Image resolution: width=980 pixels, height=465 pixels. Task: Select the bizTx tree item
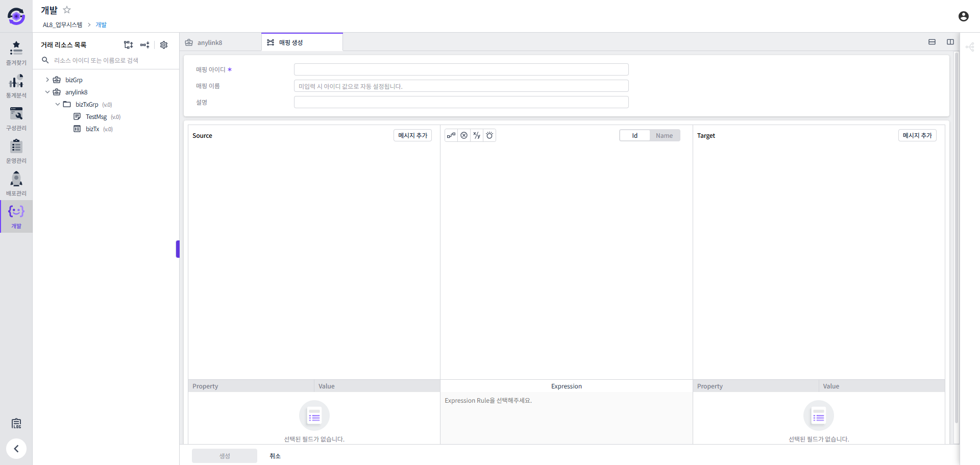click(x=92, y=129)
